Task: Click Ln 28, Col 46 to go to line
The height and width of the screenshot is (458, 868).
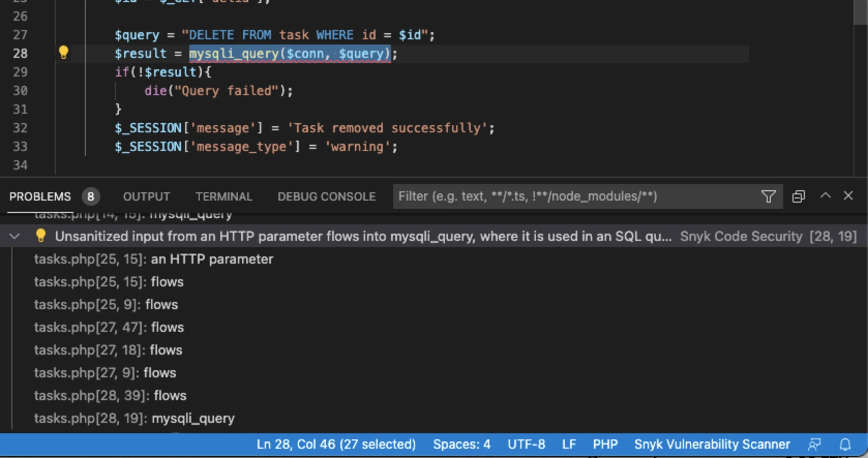Action: click(336, 444)
